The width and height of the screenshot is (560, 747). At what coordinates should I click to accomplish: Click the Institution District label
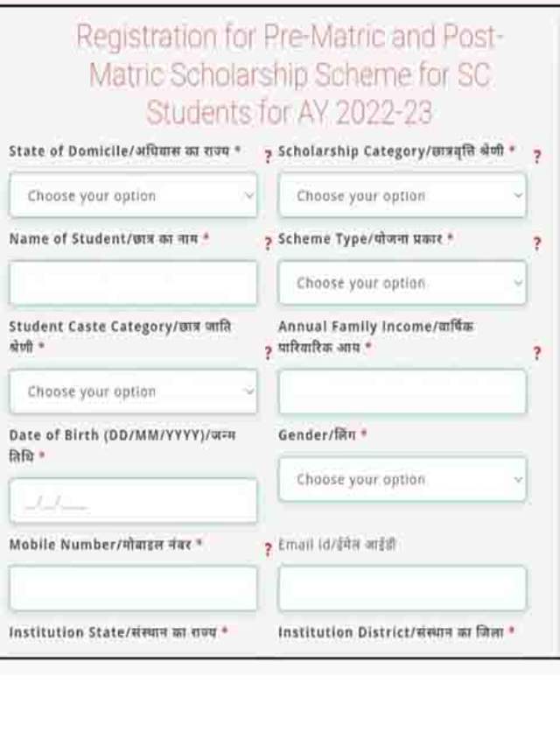395,631
